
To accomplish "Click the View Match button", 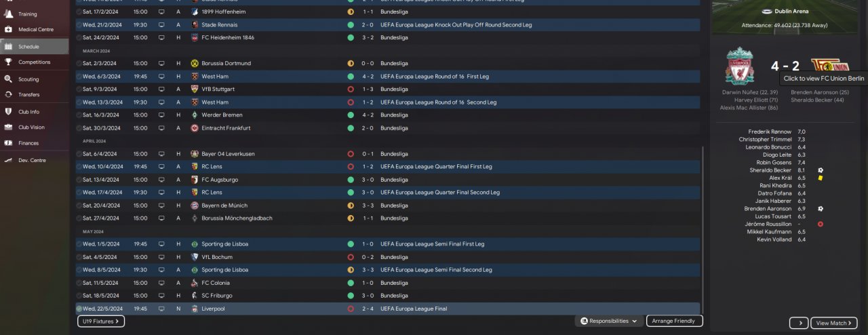I will coord(834,323).
